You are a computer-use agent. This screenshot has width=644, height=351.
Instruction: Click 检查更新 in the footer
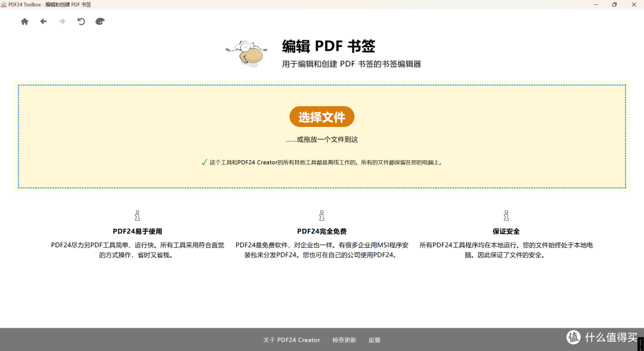click(344, 340)
